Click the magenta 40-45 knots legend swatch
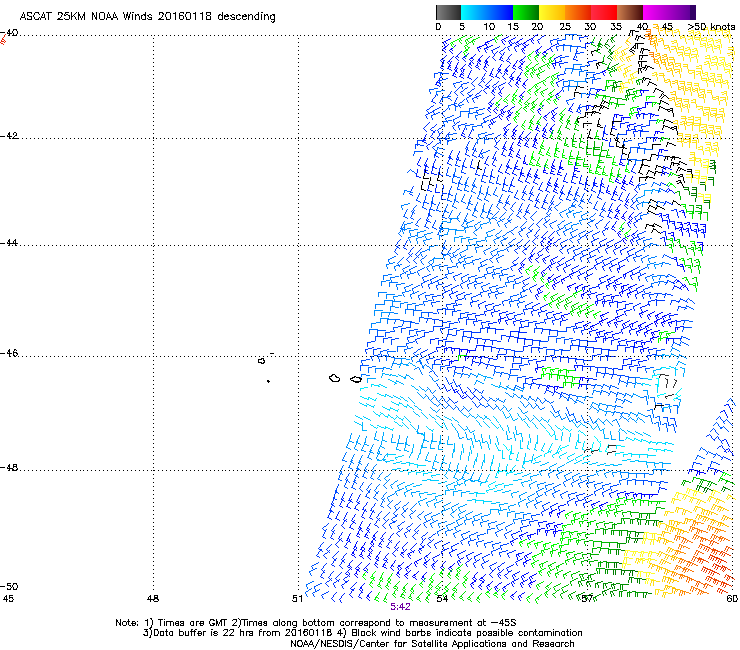Viewport: 740px width, 650px height. click(x=656, y=12)
